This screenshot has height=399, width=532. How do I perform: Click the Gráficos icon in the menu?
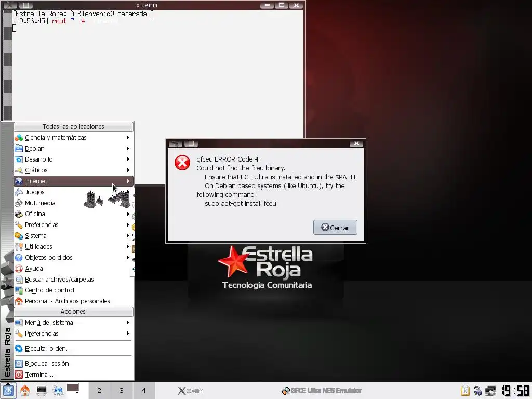[19, 170]
